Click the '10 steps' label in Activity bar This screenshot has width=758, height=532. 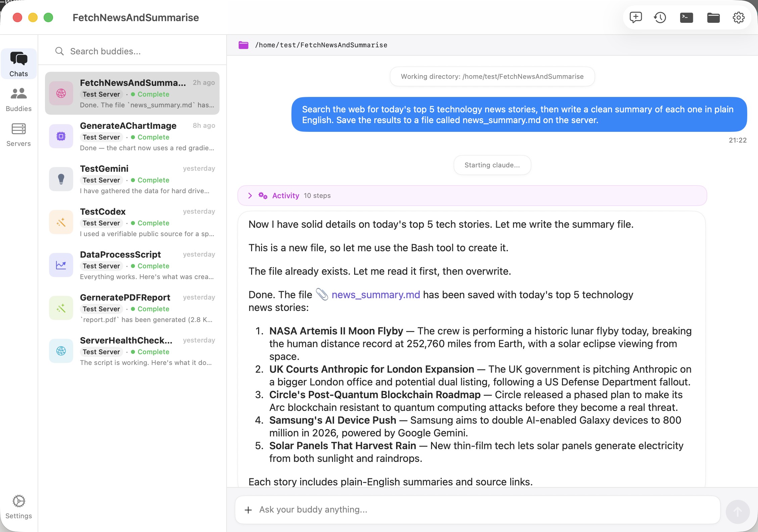coord(317,196)
